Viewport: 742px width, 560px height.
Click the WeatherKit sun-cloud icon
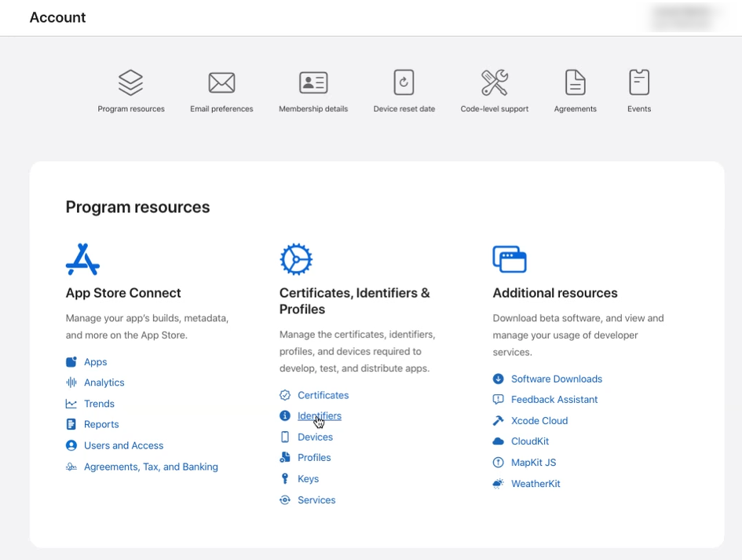(x=499, y=484)
